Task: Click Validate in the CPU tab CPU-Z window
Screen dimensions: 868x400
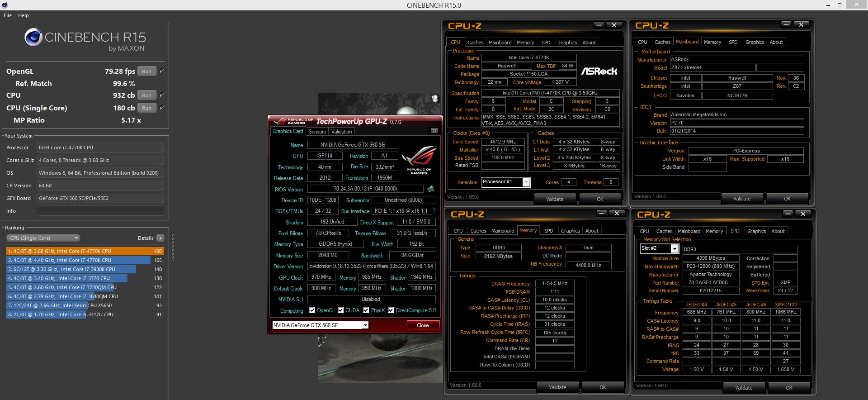Action: [555, 199]
